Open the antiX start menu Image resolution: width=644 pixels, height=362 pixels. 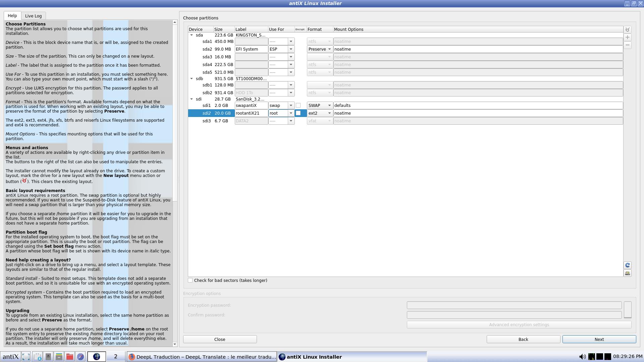[x=10, y=357]
